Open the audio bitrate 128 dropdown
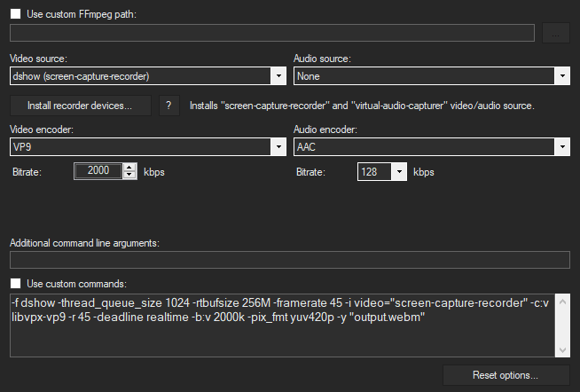 (381, 171)
